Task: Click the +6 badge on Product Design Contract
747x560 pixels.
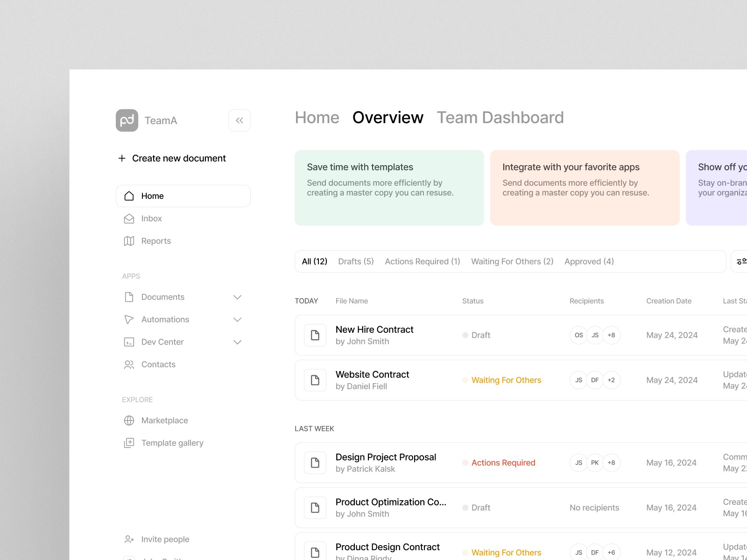Action: click(611, 552)
